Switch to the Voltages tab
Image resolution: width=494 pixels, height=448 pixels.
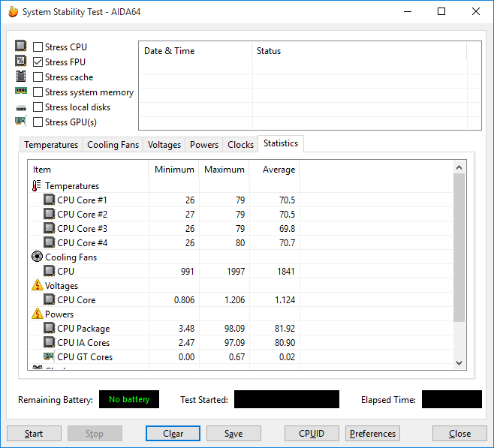(x=164, y=145)
